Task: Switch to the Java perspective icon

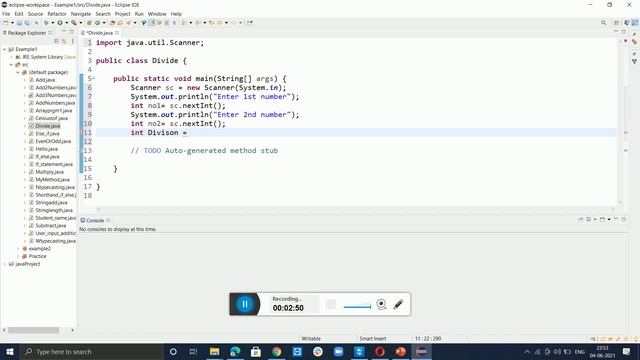Action: (635, 23)
